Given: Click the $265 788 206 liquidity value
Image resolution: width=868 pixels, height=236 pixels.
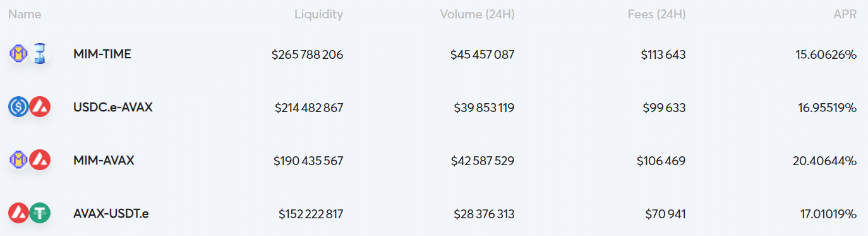Looking at the screenshot, I should (x=308, y=54).
